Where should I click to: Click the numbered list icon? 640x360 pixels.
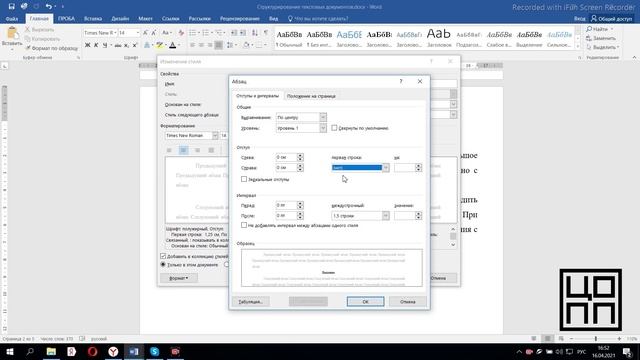(205, 33)
